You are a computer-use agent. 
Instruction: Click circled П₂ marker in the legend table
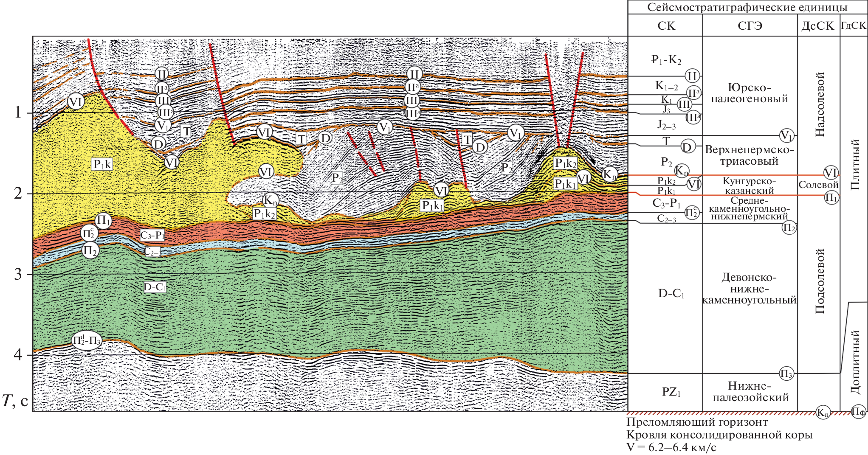[x=789, y=228]
